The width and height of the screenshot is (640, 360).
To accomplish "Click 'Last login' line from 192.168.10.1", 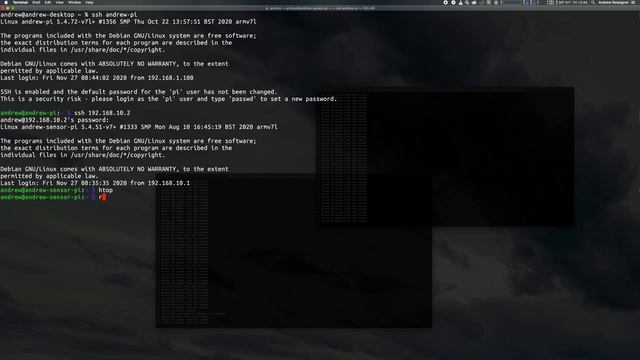I will coord(95,183).
